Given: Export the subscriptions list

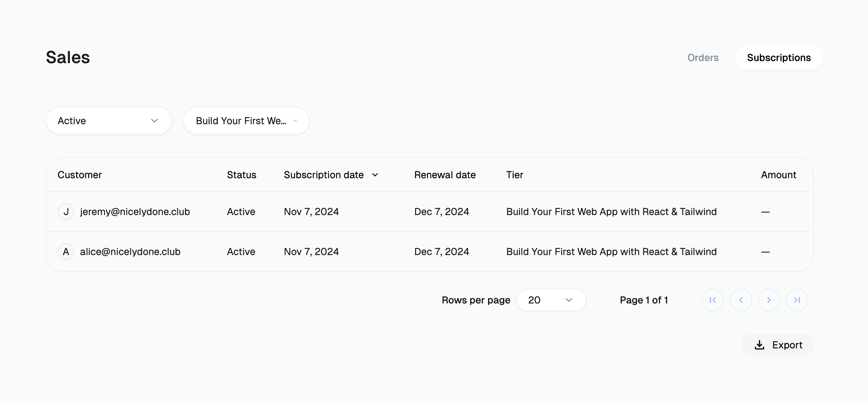Looking at the screenshot, I should (x=777, y=345).
